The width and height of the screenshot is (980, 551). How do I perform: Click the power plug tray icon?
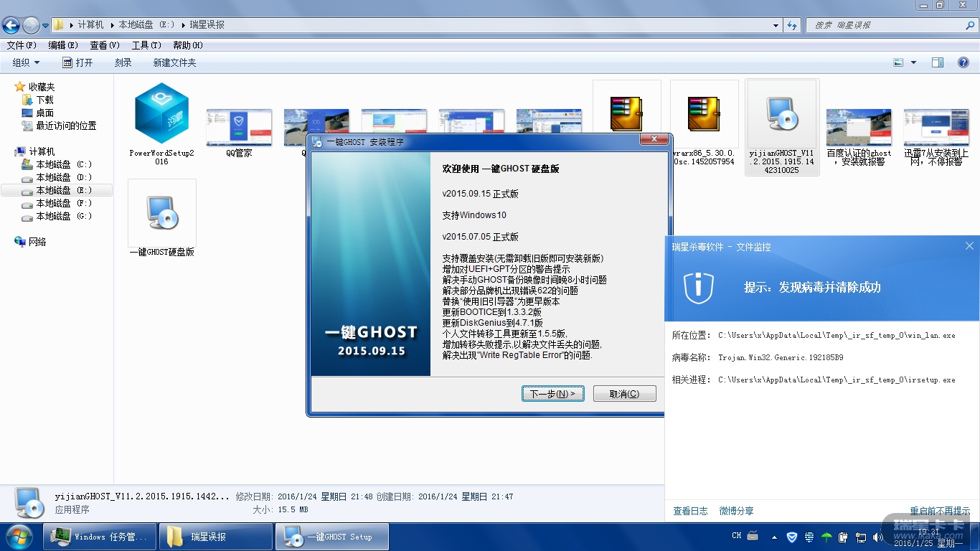tap(843, 537)
